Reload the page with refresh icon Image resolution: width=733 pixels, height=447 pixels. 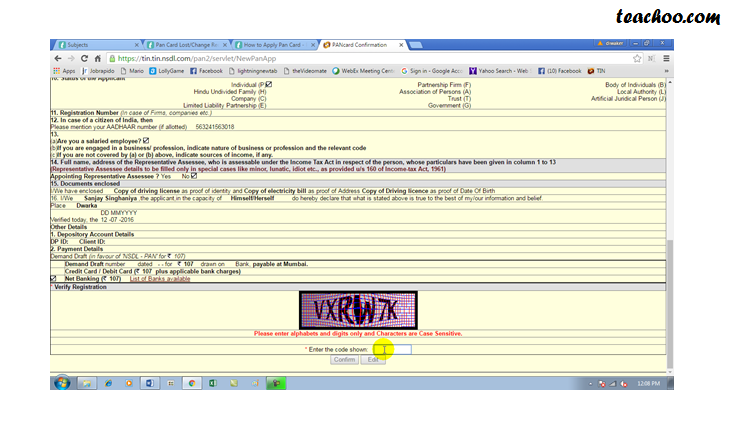tap(84, 58)
